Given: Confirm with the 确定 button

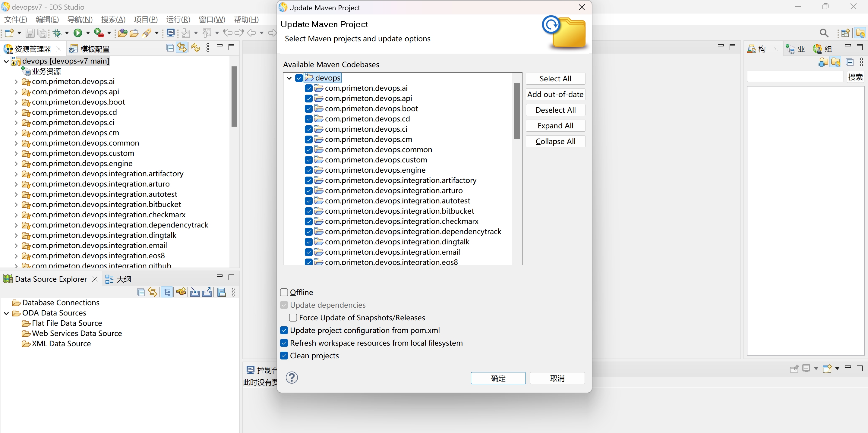Looking at the screenshot, I should [x=498, y=378].
